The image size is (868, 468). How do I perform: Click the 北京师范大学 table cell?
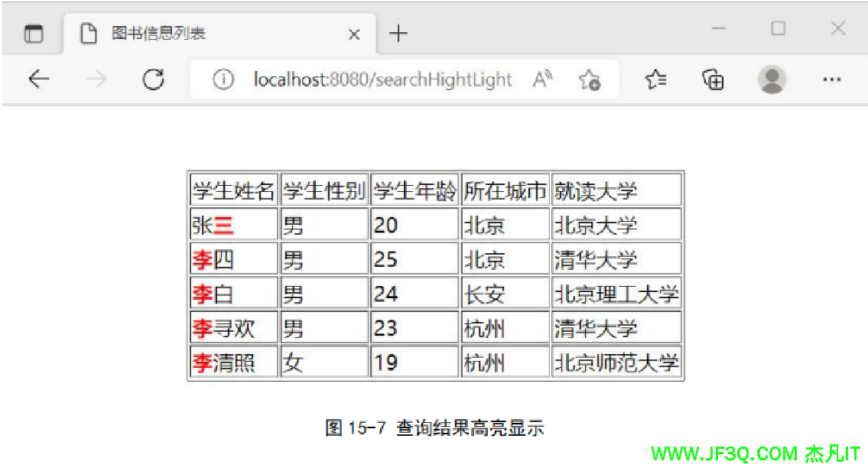click(616, 362)
